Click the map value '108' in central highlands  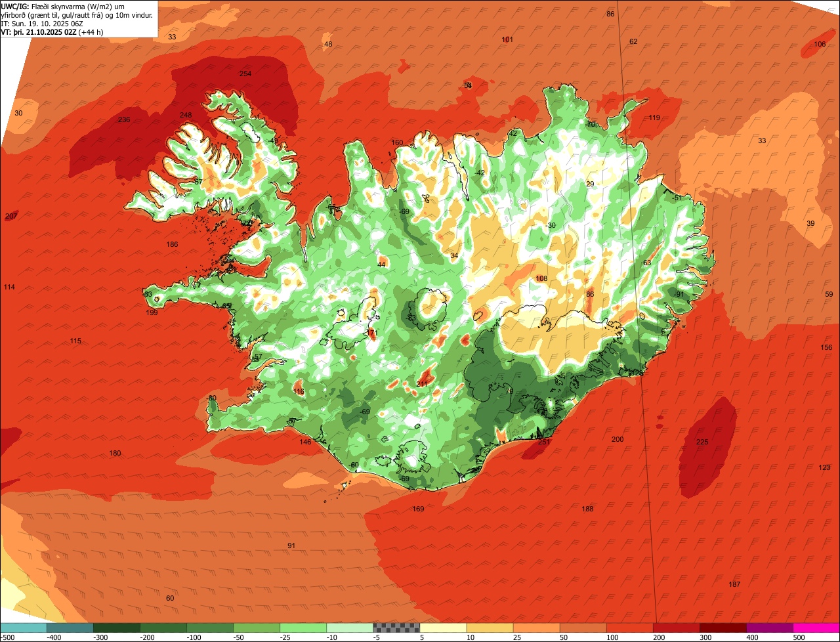(541, 278)
